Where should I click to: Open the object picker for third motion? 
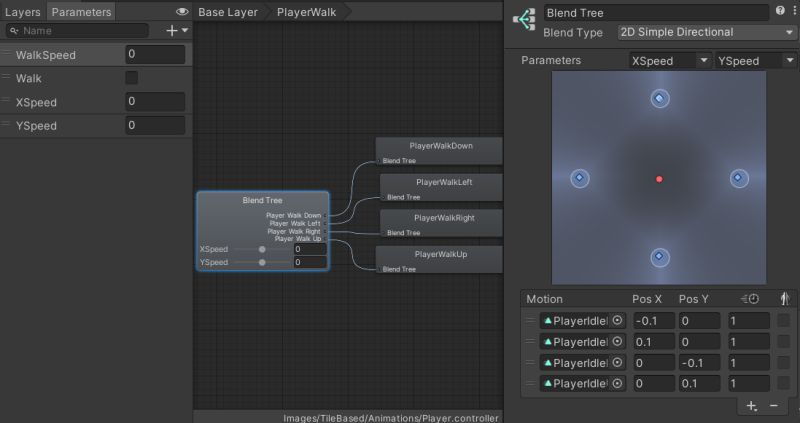(617, 362)
